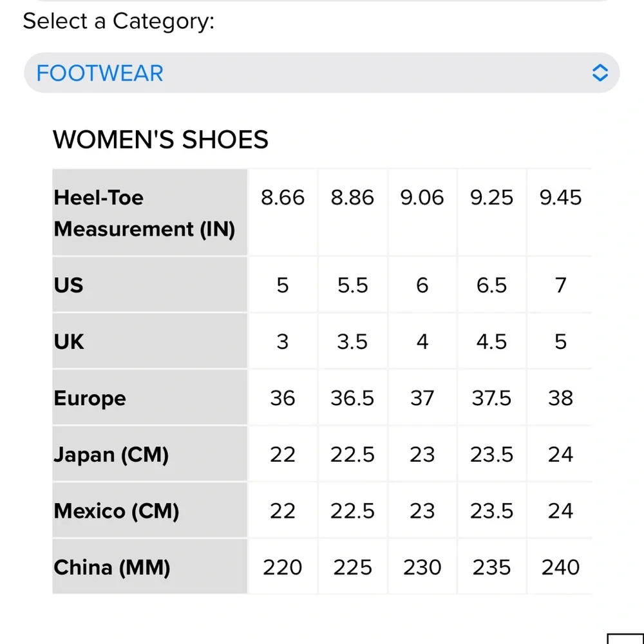Viewport: 644px width, 644px height.
Task: Select the Mexico (CM) row header
Action: tap(150, 511)
